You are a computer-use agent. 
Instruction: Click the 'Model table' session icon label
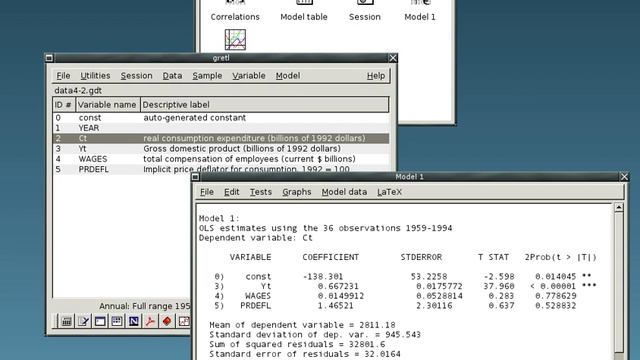[304, 17]
